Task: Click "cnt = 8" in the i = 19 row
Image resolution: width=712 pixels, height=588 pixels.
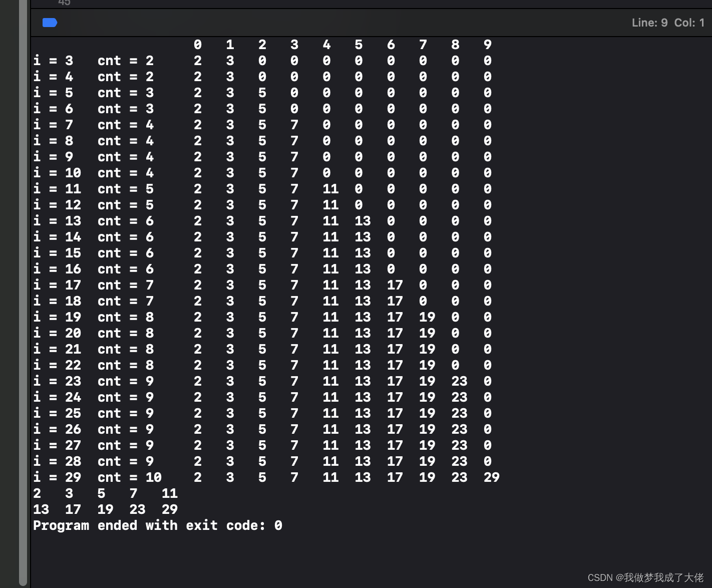Action: click(126, 317)
